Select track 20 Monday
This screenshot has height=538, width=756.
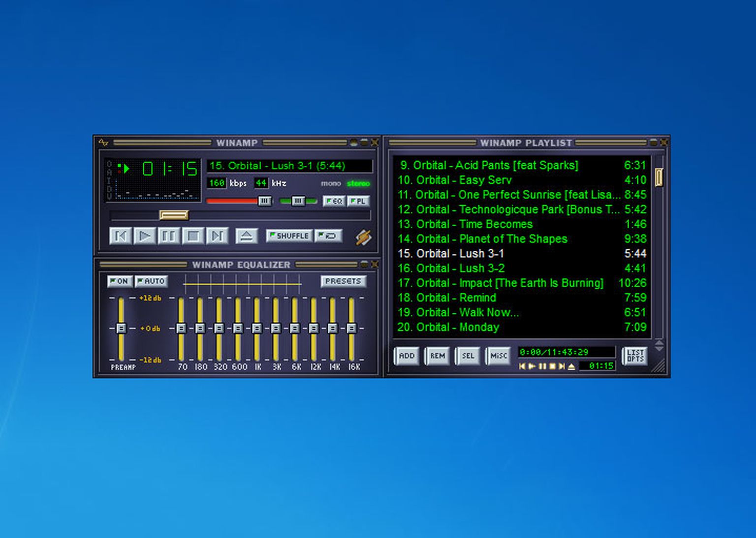(x=522, y=327)
